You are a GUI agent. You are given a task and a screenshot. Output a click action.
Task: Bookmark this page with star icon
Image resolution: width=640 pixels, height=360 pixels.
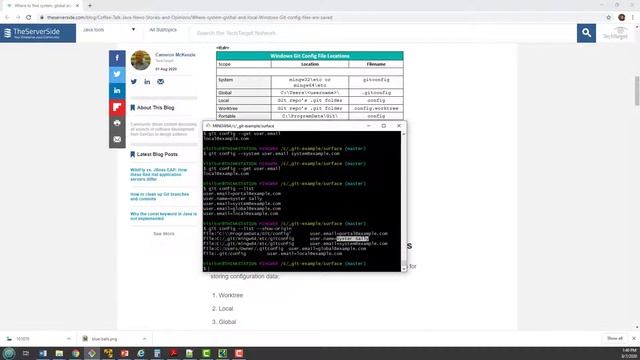[x=609, y=18]
